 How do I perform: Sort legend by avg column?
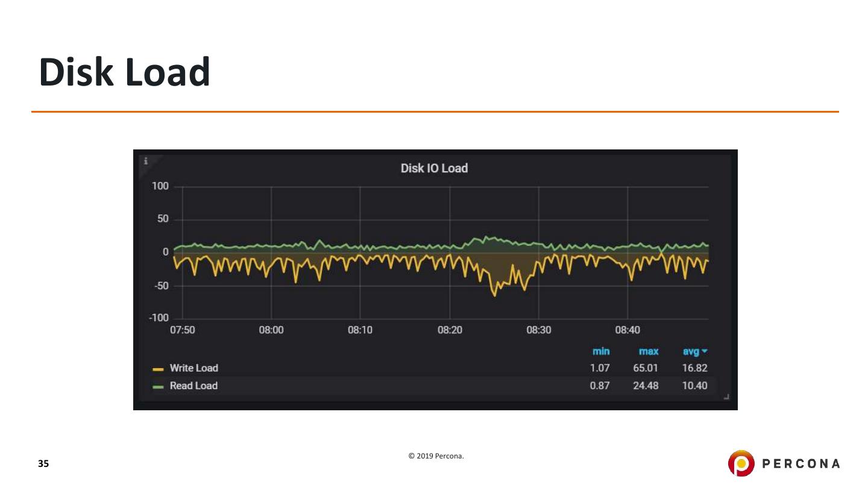tap(695, 351)
